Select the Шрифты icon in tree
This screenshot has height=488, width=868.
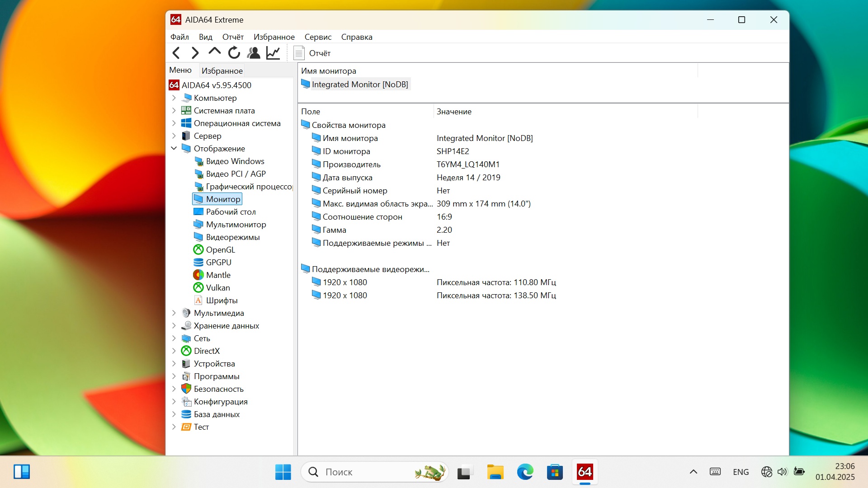pos(198,300)
